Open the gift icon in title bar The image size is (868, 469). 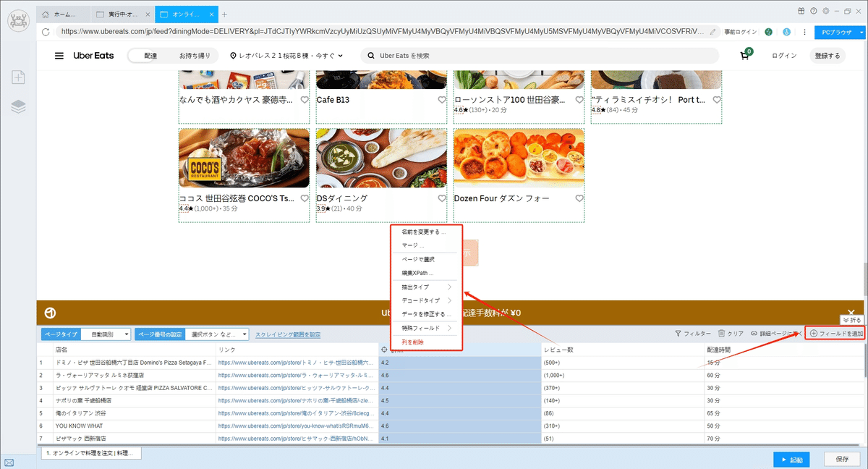click(801, 10)
